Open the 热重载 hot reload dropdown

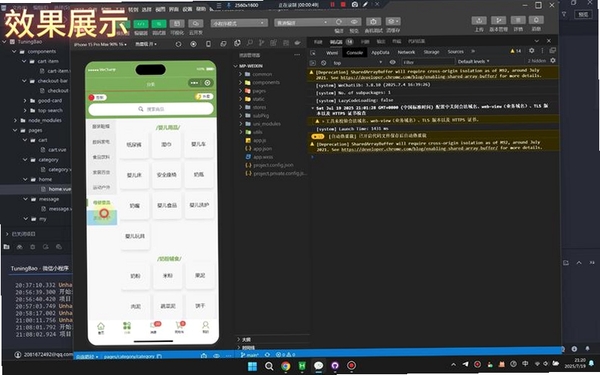click(x=146, y=44)
